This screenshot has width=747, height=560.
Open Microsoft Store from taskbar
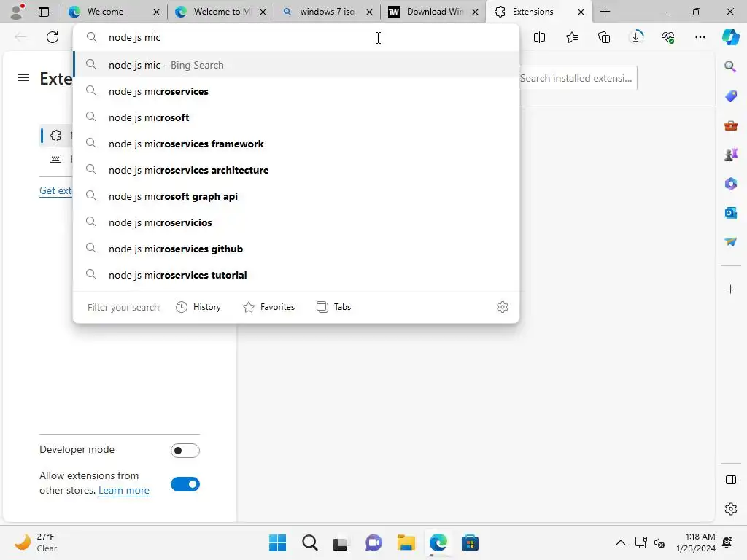470,542
